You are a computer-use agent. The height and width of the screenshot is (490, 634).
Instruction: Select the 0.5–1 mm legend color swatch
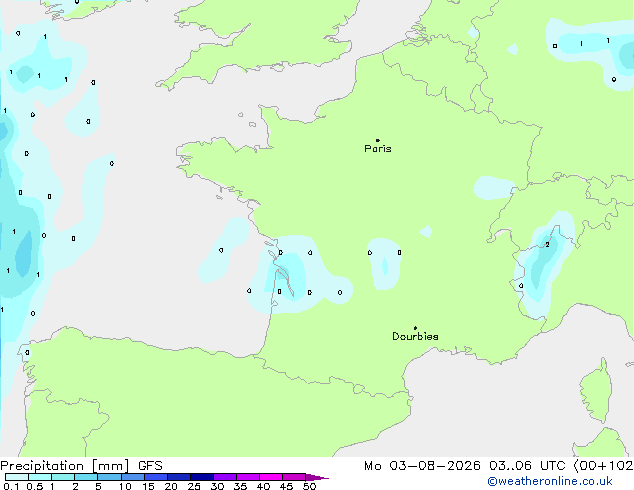pos(40,477)
